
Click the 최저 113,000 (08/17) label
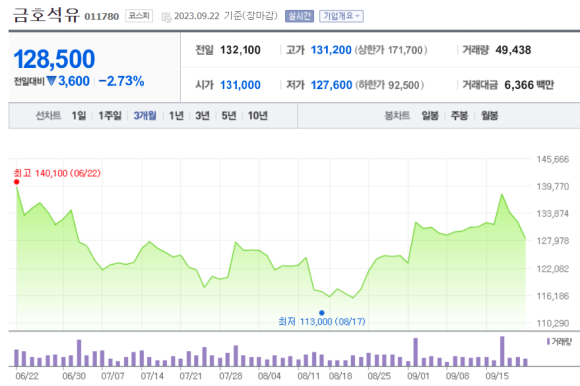click(322, 322)
